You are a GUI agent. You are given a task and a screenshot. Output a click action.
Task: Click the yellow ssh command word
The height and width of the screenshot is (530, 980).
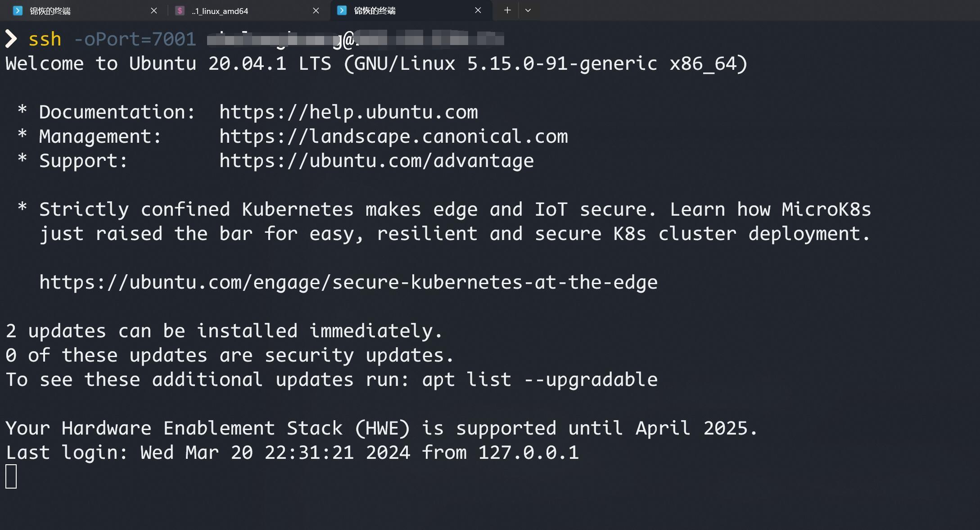[x=45, y=39]
